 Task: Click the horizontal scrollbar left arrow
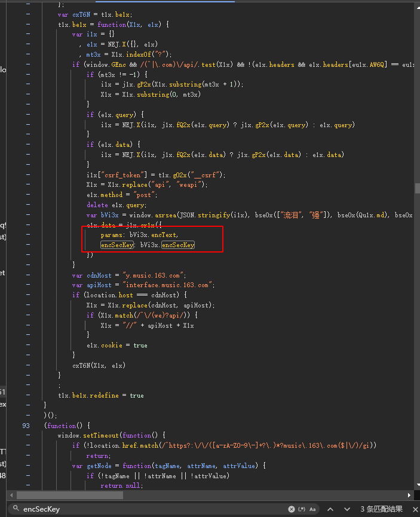coord(10,495)
